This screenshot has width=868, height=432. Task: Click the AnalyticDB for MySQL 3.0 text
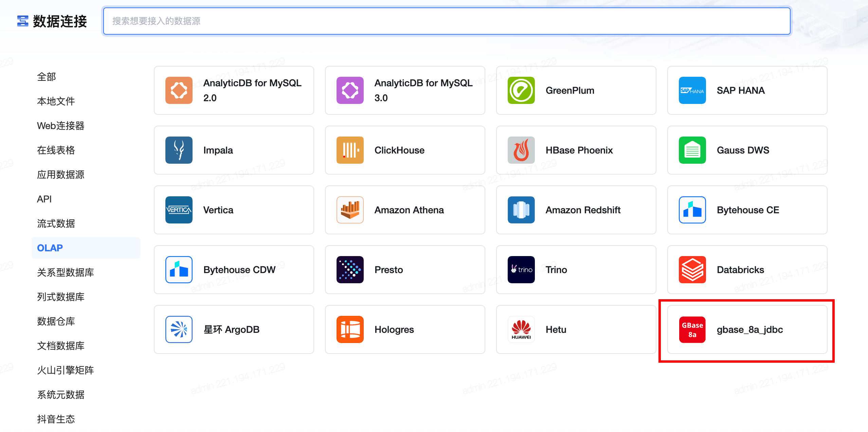pyautogui.click(x=423, y=90)
